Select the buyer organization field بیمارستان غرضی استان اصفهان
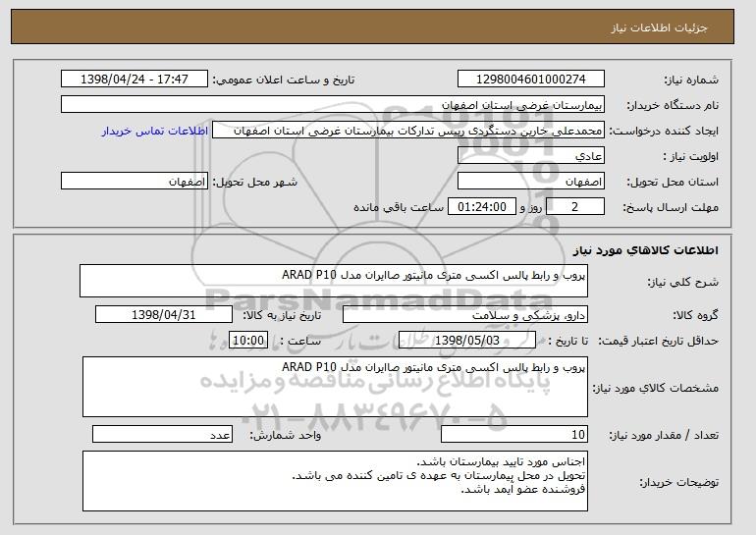The image size is (756, 535). click(x=333, y=105)
